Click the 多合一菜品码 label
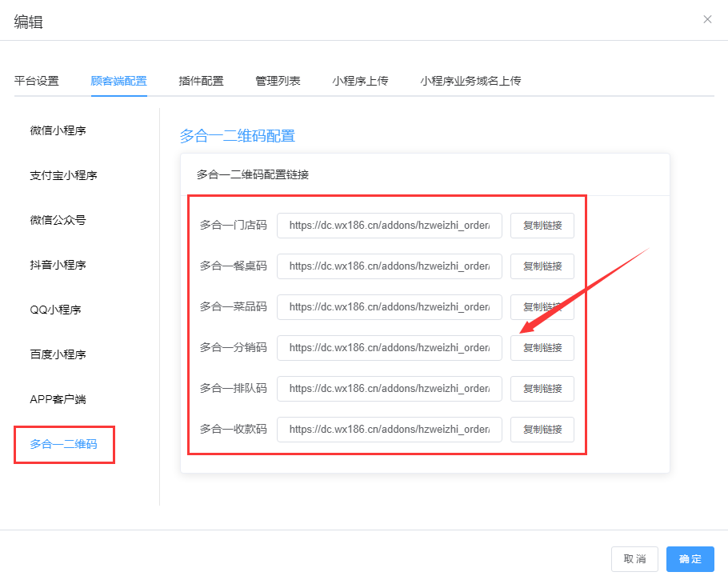The height and width of the screenshot is (584, 728). [234, 307]
